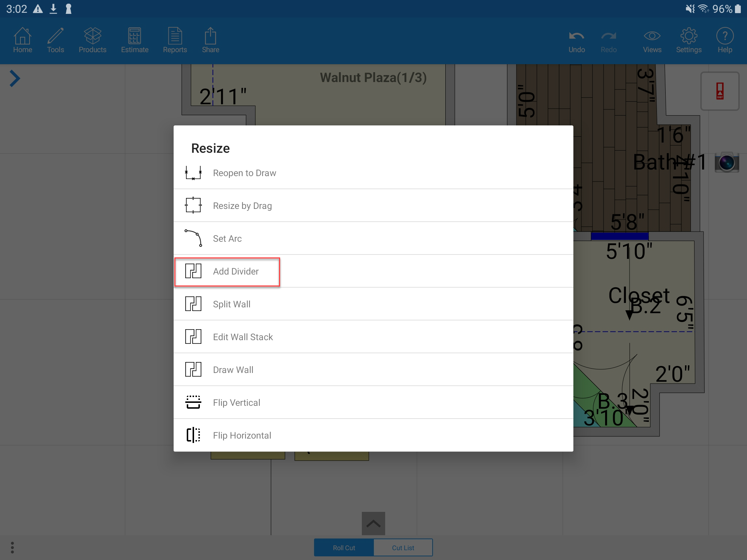Expand the left side panel chevron
This screenshot has width=747, height=560.
15,78
